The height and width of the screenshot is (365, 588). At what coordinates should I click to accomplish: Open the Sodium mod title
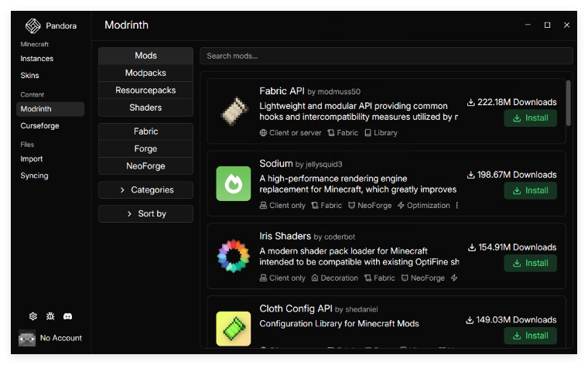[x=276, y=164]
